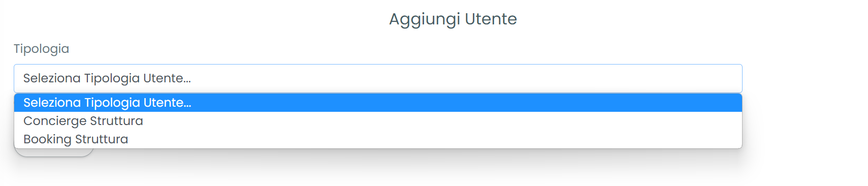Image resolution: width=868 pixels, height=186 pixels.
Task: Pick the Concierge Struttura user type
Action: pos(378,121)
